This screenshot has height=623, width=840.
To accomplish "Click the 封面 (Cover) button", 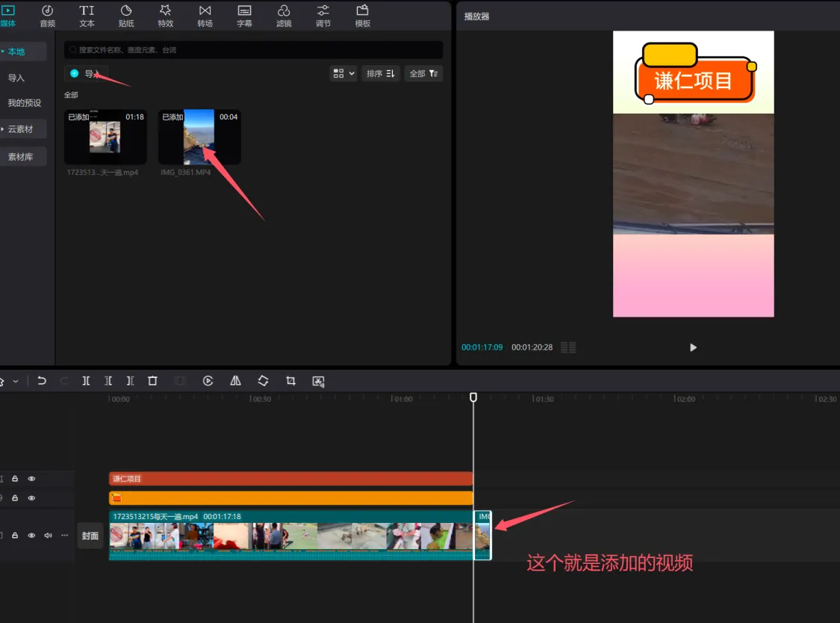I will [x=90, y=535].
